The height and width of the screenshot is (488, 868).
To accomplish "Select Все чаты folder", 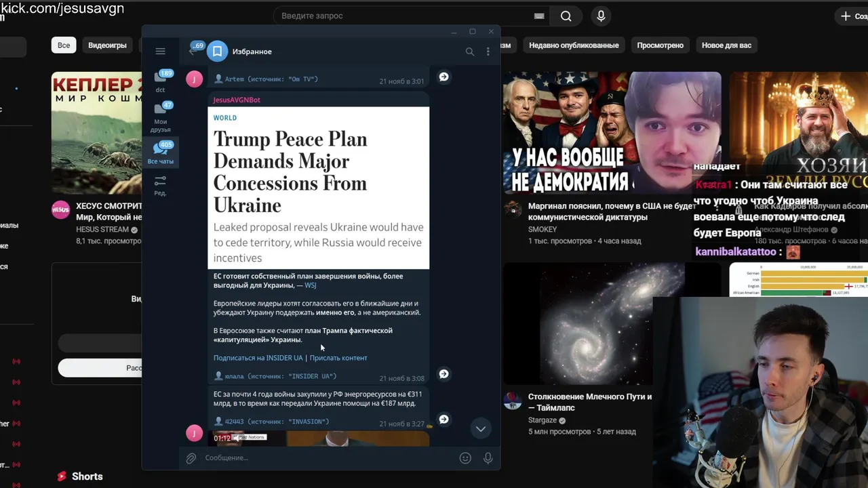I will click(161, 152).
